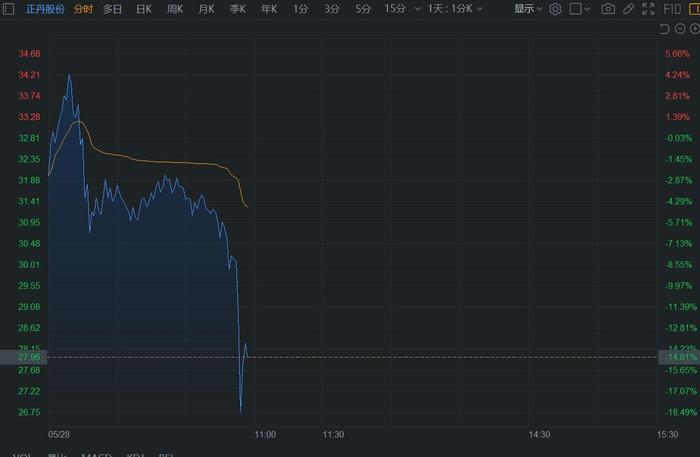The image size is (700, 457).
Task: Select the 1分 interval
Action: (300, 9)
